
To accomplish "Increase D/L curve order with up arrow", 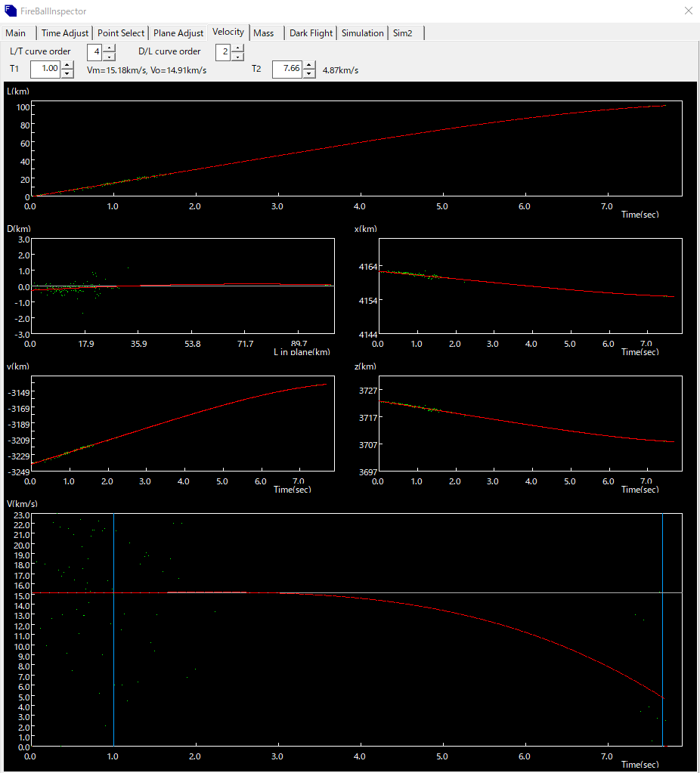I will click(237, 48).
